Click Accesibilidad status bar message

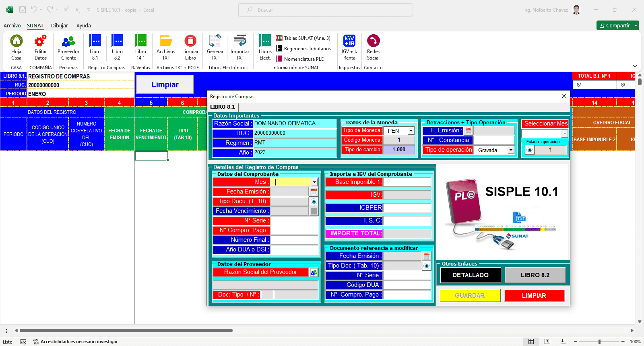pos(76,342)
